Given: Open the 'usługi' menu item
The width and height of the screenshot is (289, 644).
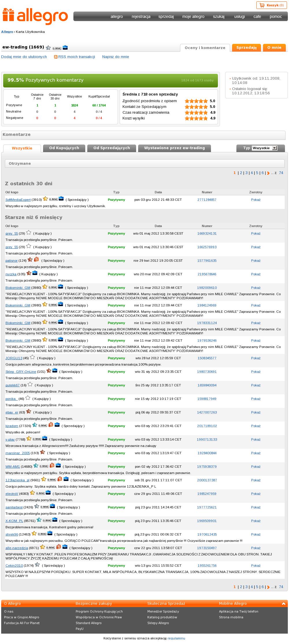Looking at the screenshot, I should click(x=240, y=16).
